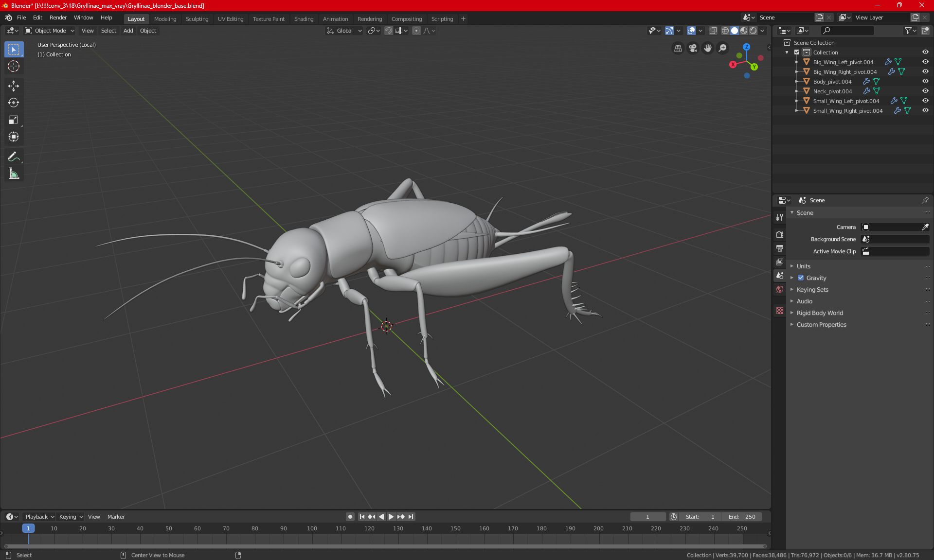Open the Global transform orientation dropdown
The image size is (934, 560).
(x=344, y=31)
